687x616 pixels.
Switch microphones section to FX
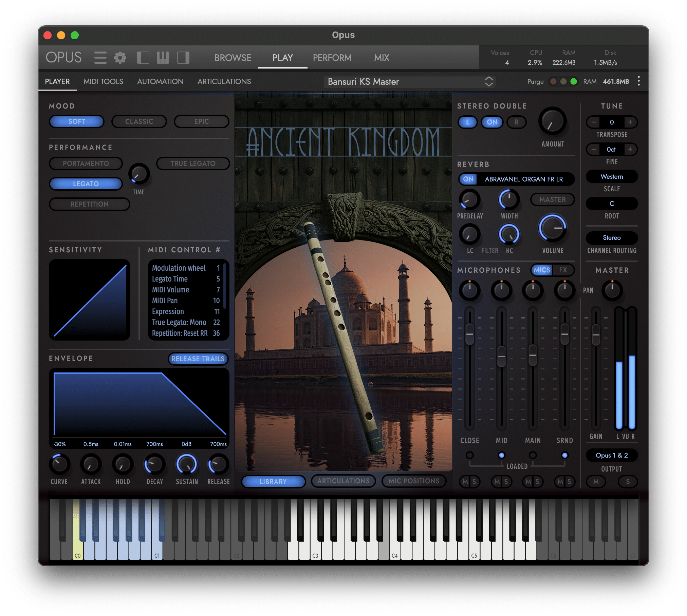coord(563,270)
